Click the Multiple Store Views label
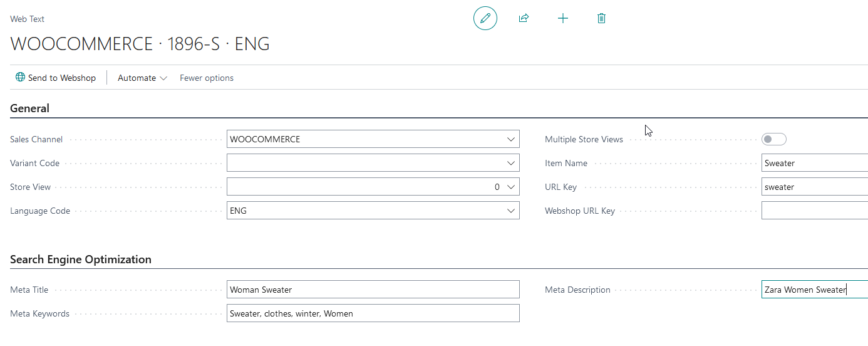This screenshot has width=868, height=346. [584, 139]
